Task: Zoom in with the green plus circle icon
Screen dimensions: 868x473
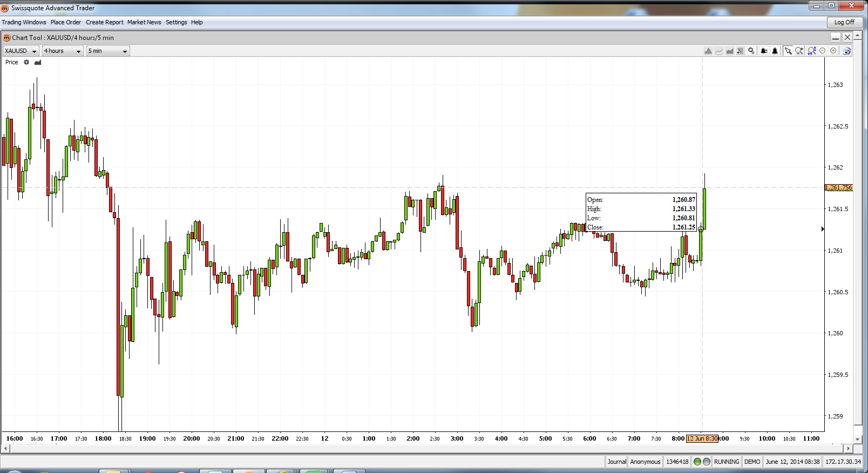Action: click(x=833, y=51)
